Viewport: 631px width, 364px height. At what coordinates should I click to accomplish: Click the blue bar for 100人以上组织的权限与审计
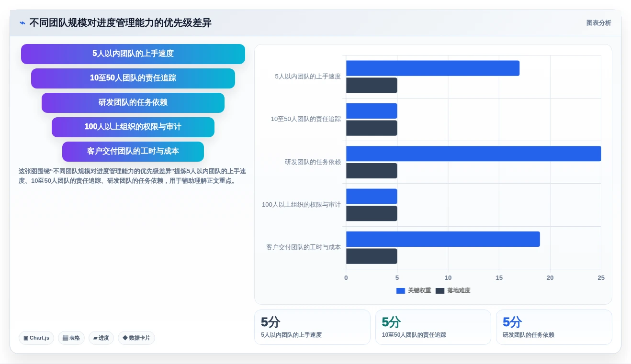click(372, 197)
